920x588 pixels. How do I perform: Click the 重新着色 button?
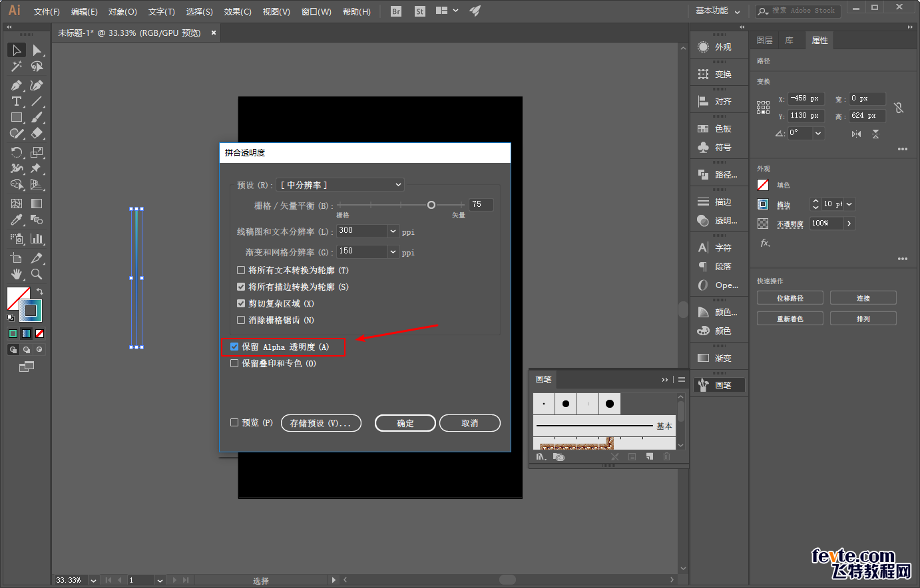point(790,319)
